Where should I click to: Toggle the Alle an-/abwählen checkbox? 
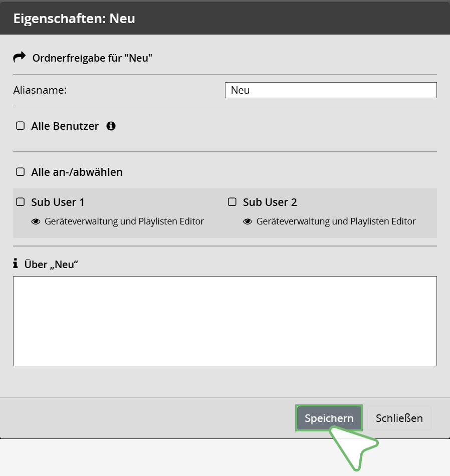(x=21, y=172)
